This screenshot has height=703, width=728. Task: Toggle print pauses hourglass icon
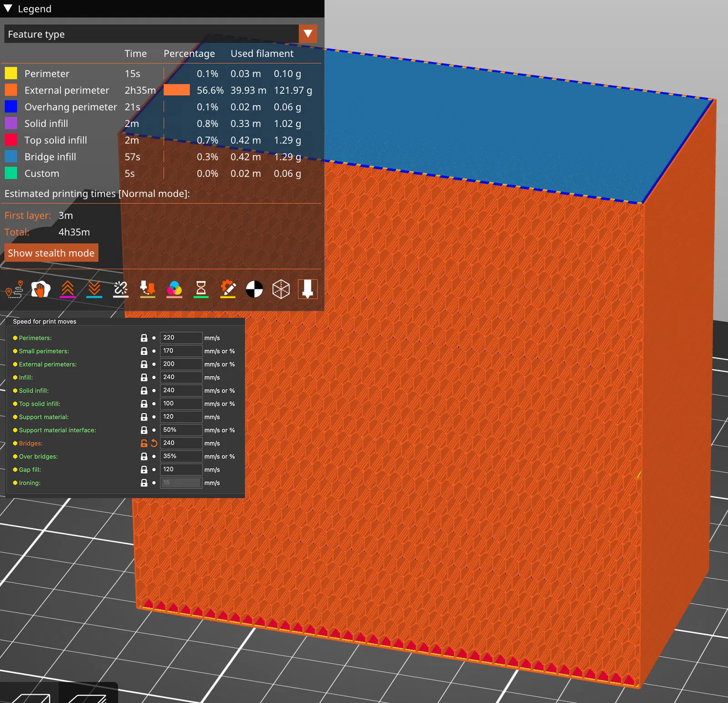201,289
